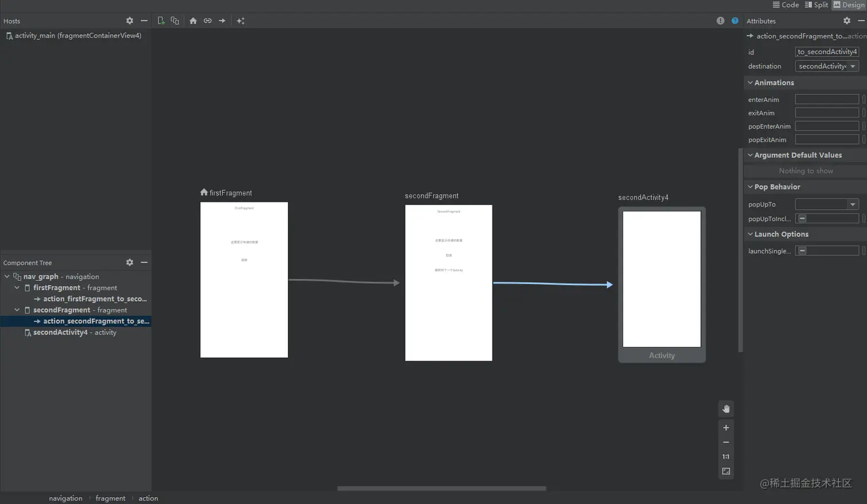Viewport: 867px width, 504px height.
Task: Click the canvas vertical scrollbar
Action: (x=740, y=250)
